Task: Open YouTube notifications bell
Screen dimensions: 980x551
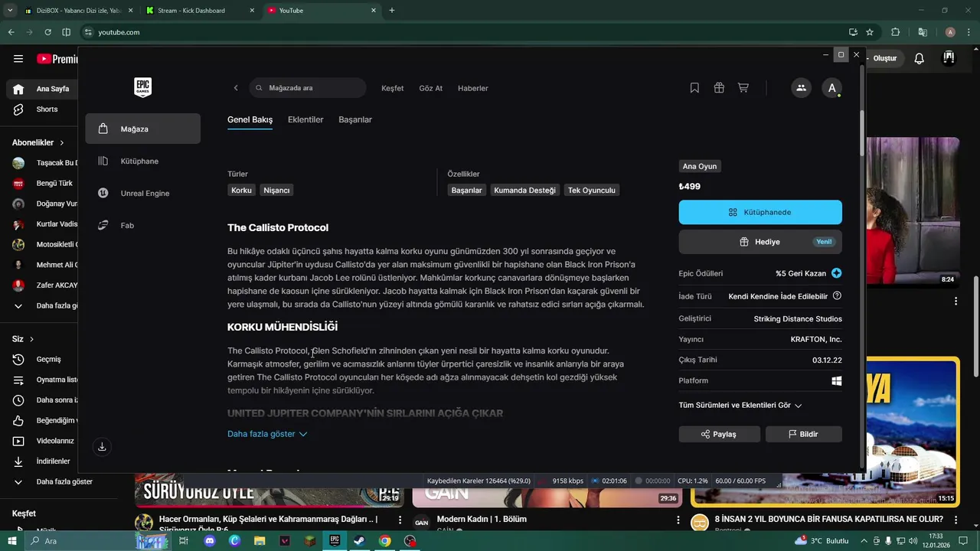Action: click(920, 59)
